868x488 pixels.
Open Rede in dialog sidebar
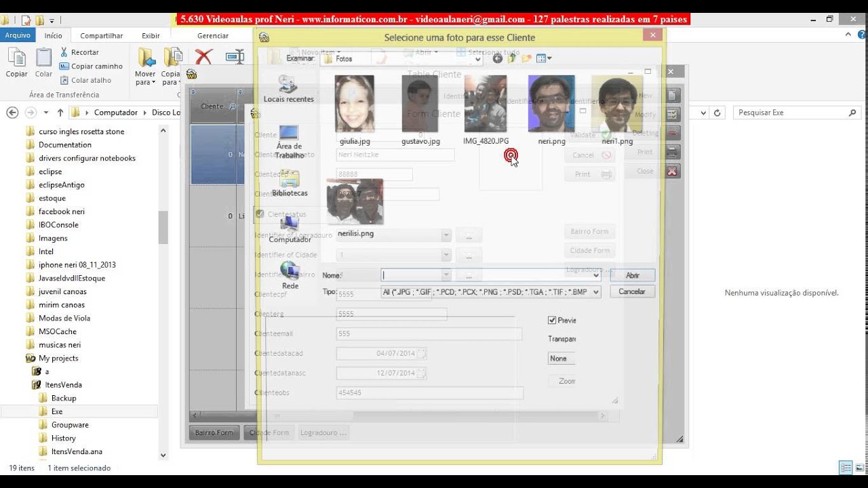pos(290,275)
